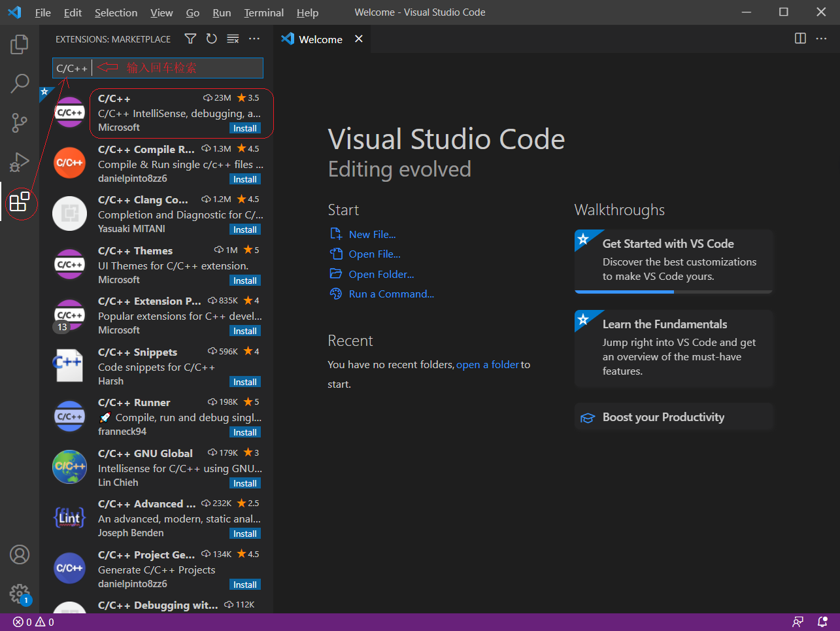The image size is (840, 631).
Task: Refresh the extensions list
Action: (211, 39)
